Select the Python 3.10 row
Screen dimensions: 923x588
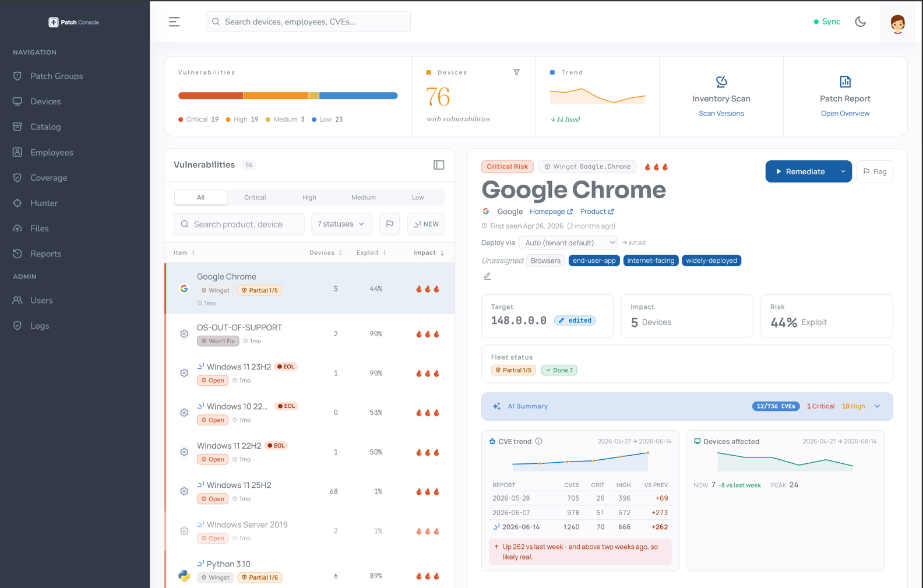[x=310, y=571]
